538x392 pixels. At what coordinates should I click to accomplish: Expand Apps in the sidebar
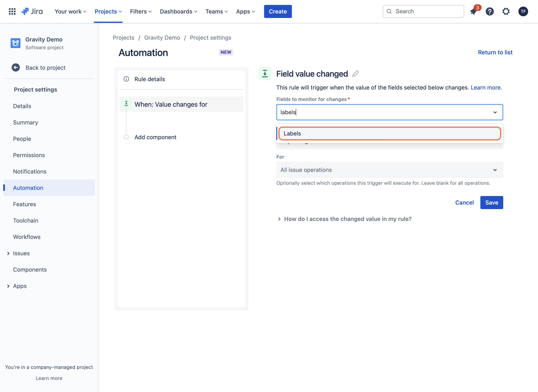pyautogui.click(x=8, y=286)
